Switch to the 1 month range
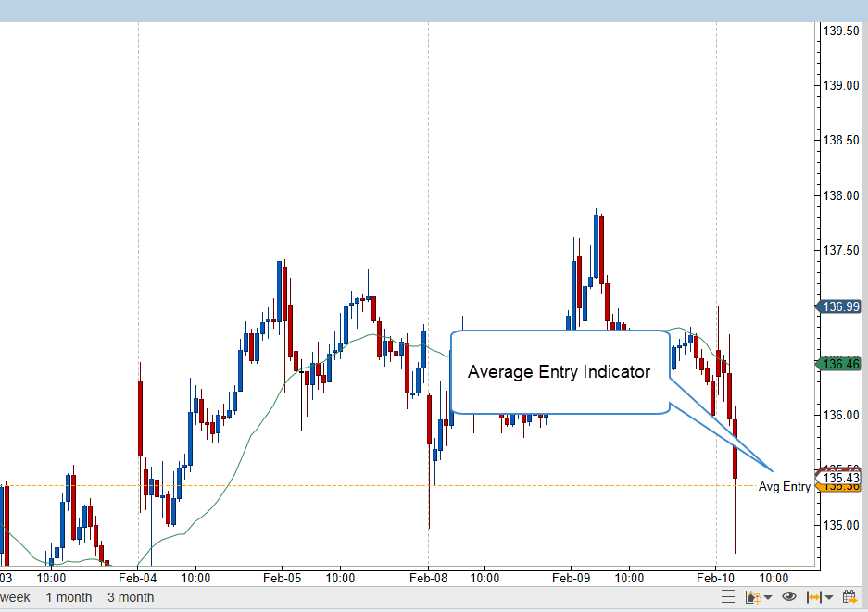The width and height of the screenshot is (868, 612). click(69, 597)
